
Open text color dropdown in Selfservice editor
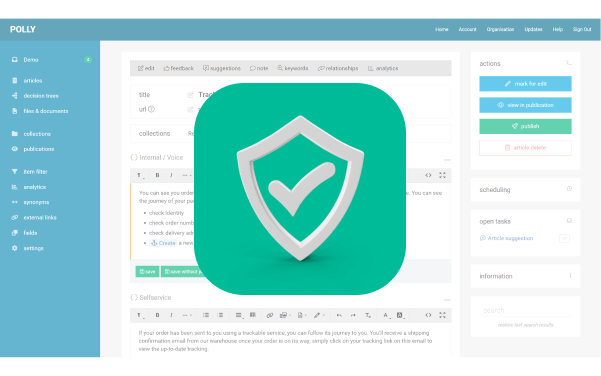click(386, 315)
